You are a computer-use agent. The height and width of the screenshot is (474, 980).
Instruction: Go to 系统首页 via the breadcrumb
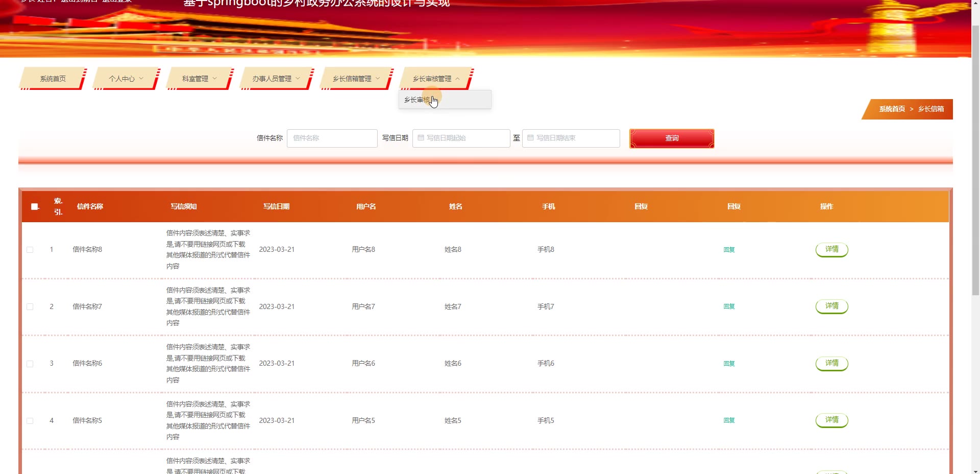click(x=892, y=109)
